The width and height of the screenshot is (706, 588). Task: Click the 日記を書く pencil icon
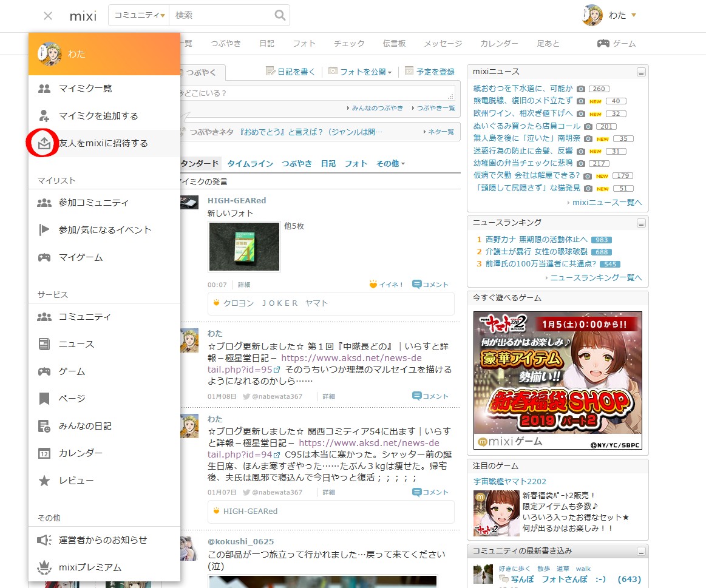270,71
